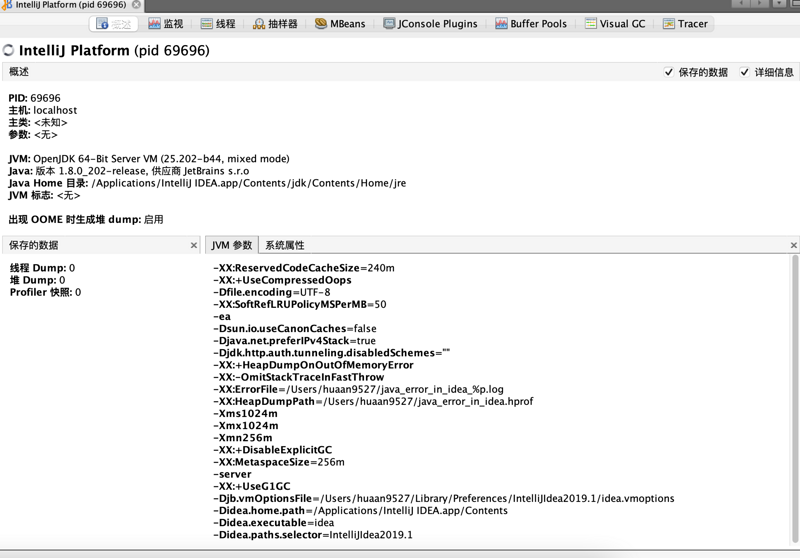This screenshot has width=800, height=558.
Task: Click the JVM arguments vertical scrollbar
Action: point(795,399)
